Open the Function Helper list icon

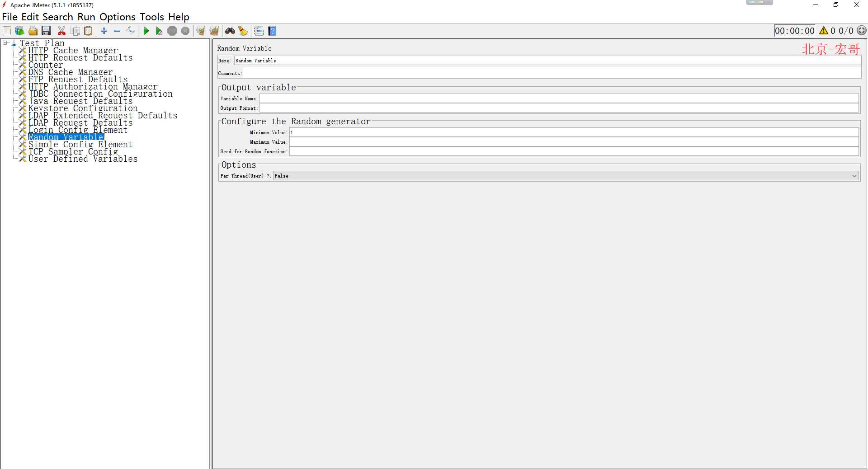[x=259, y=31]
